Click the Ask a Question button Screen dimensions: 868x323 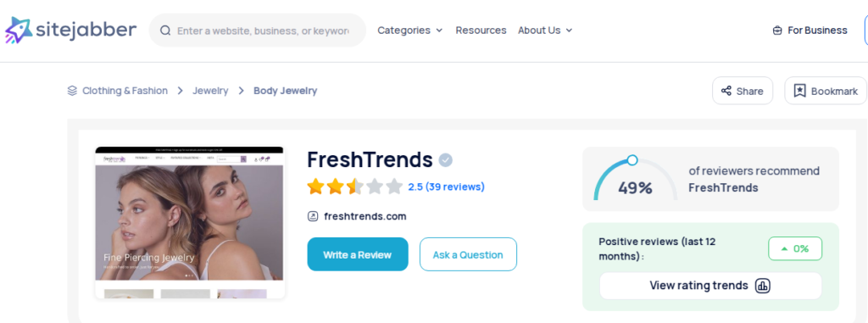(468, 254)
